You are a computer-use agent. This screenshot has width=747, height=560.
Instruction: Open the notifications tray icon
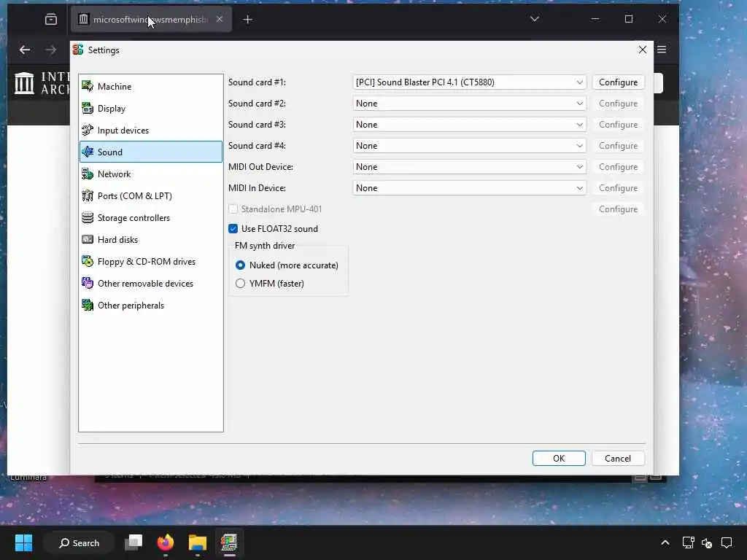[727, 542]
